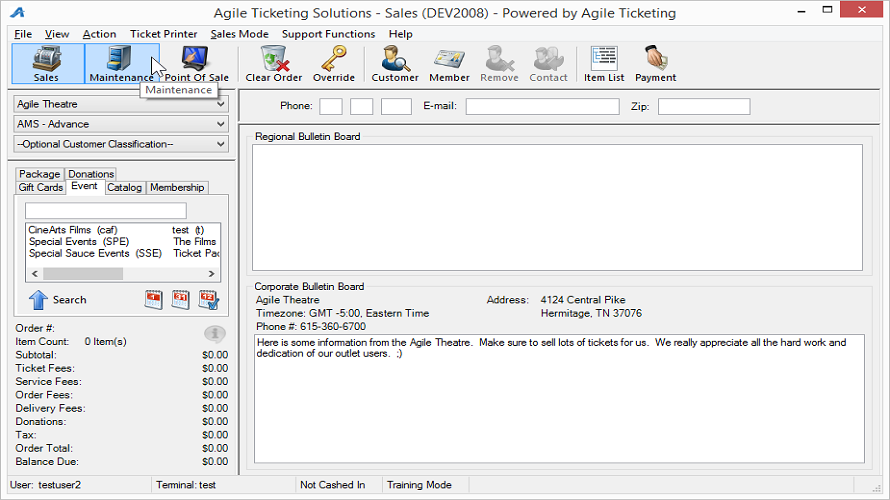This screenshot has height=500, width=890.
Task: Click the calendar icon with checkmark
Action: (x=208, y=299)
